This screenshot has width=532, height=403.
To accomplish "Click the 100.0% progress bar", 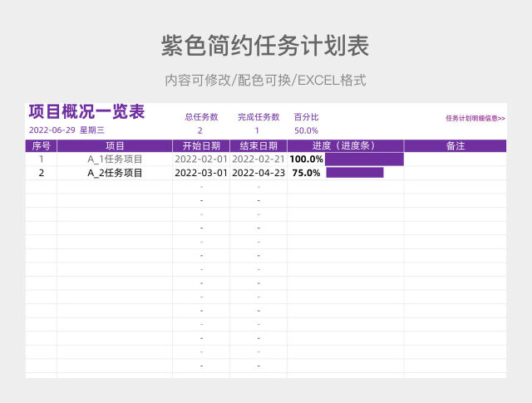I will click(x=363, y=159).
